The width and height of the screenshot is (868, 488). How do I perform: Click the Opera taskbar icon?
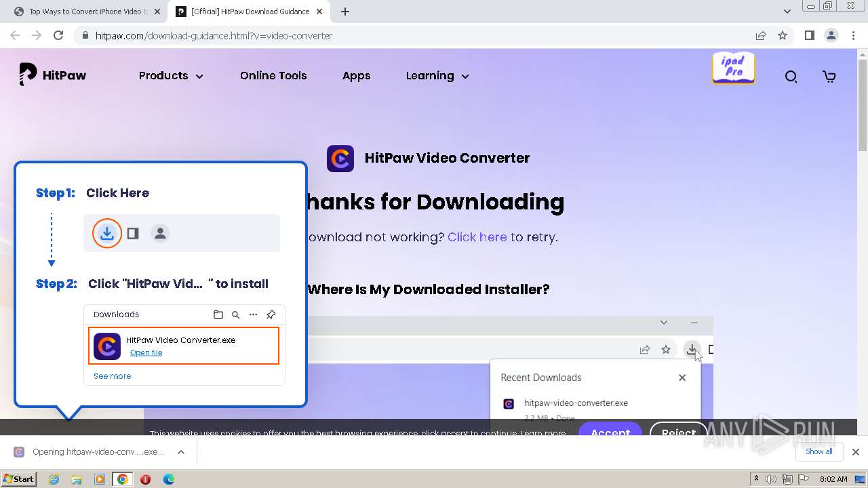click(x=145, y=479)
